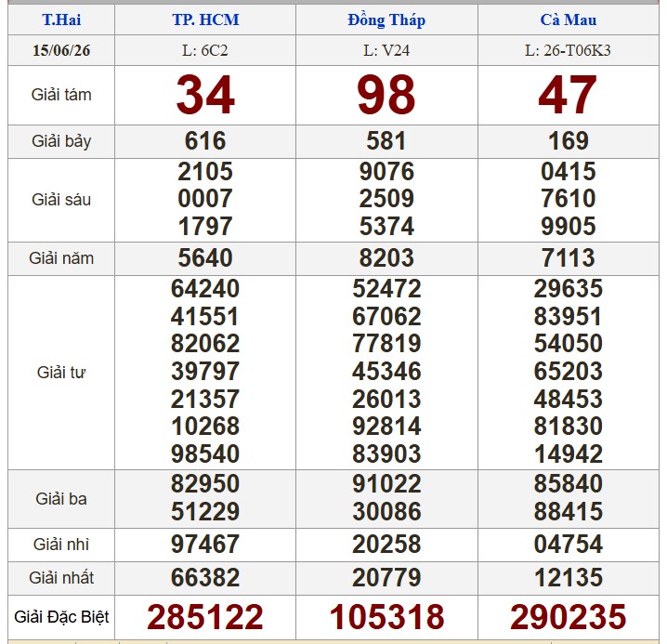Select Giải ba number 82950
The image size is (667, 644).
point(205,484)
